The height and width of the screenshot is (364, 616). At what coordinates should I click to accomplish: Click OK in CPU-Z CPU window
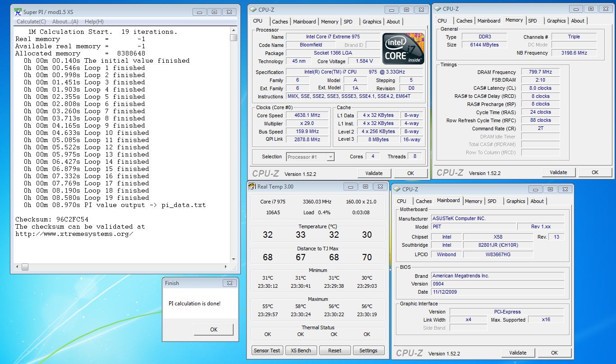pos(411,173)
